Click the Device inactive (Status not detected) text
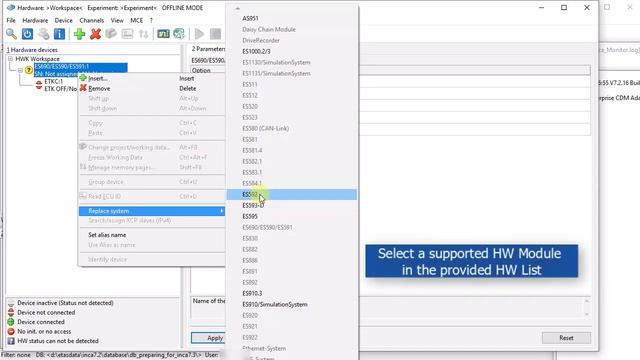The image size is (640, 360). 65,303
